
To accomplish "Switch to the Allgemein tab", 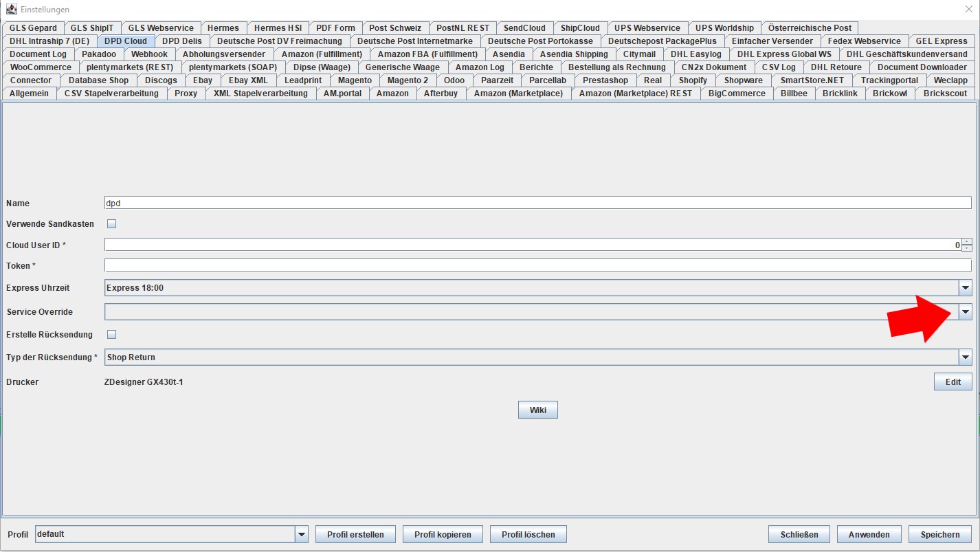I will coord(30,93).
